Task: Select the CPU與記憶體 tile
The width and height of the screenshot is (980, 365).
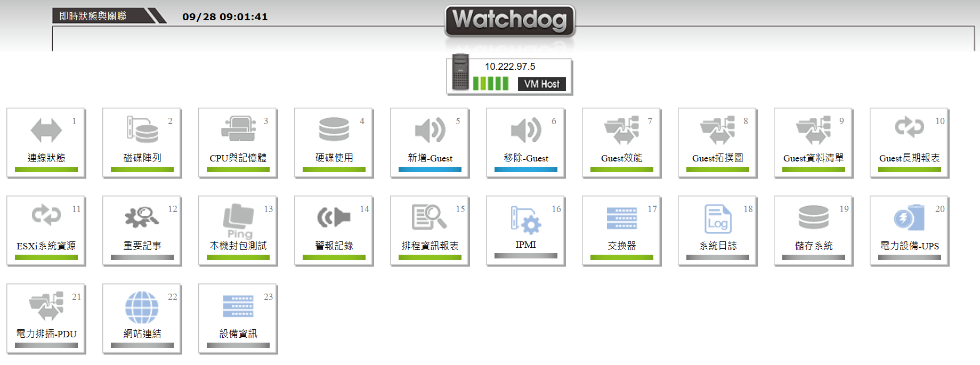Action: [x=238, y=143]
